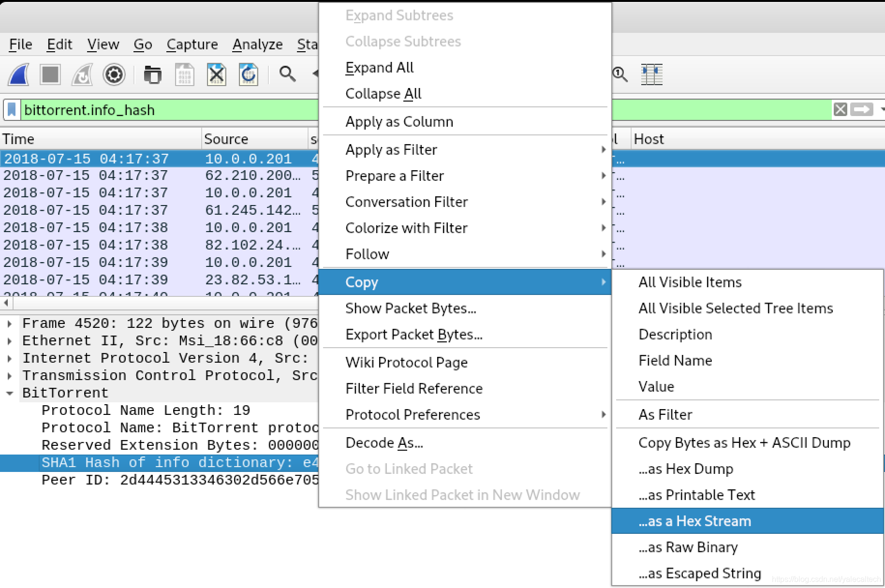Click the packet list scroll left arrow
This screenshot has width=885, height=588.
coord(6,303)
